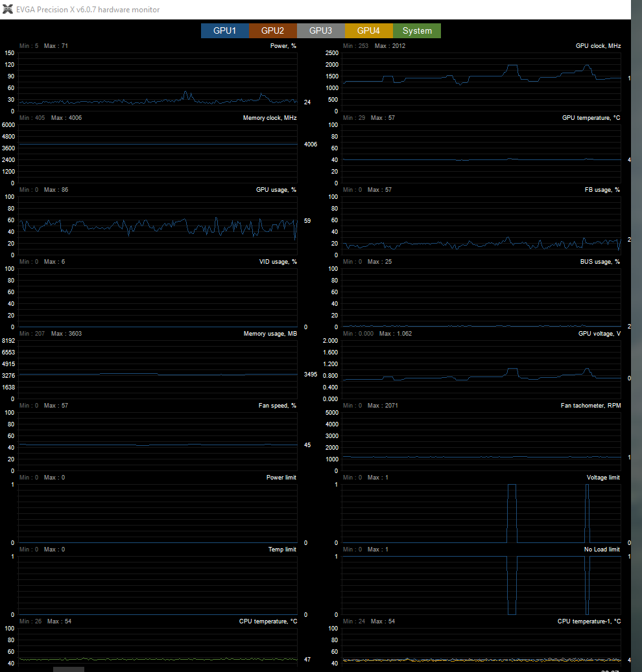The width and height of the screenshot is (642, 672).
Task: Click the Voltage limit graph spike
Action: click(x=512, y=513)
